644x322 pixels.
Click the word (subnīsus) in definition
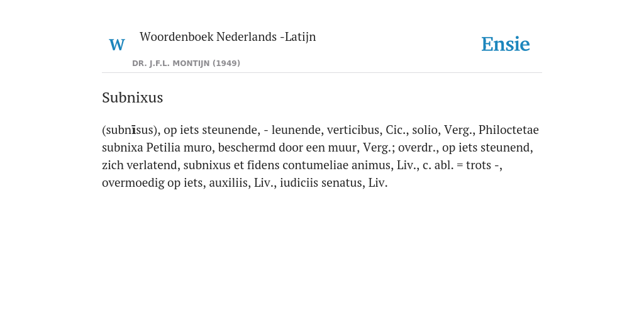click(x=130, y=130)
